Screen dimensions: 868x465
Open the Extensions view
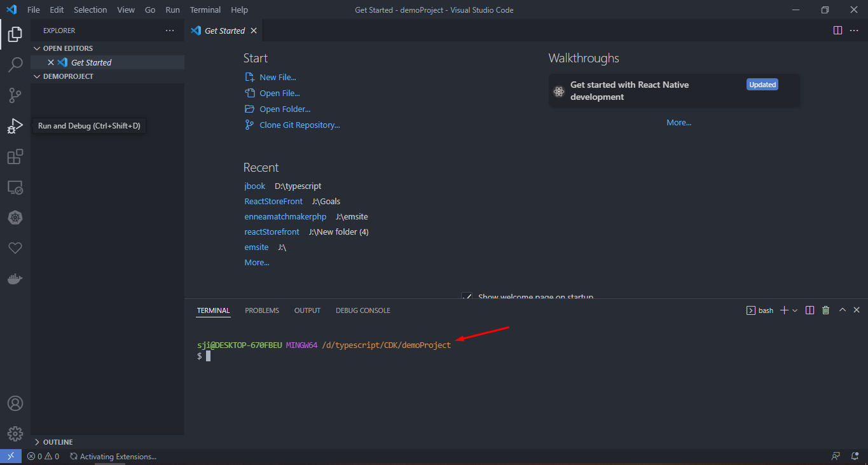click(x=15, y=156)
